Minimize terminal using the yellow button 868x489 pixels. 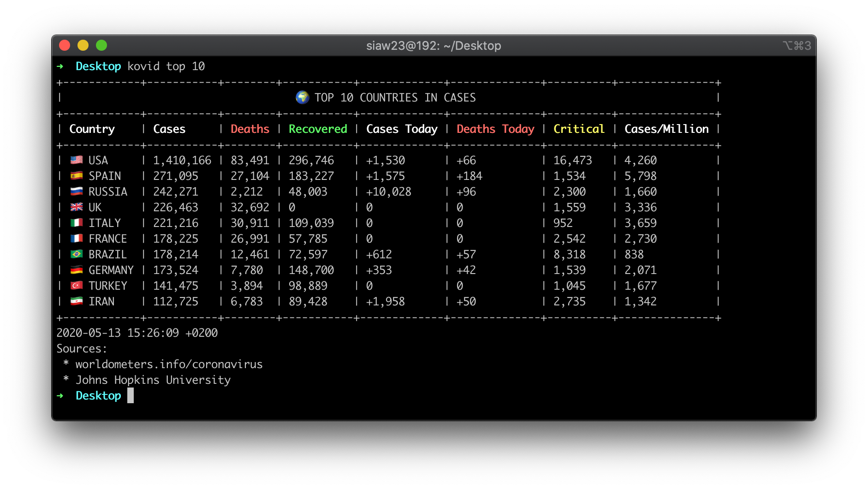coord(83,45)
